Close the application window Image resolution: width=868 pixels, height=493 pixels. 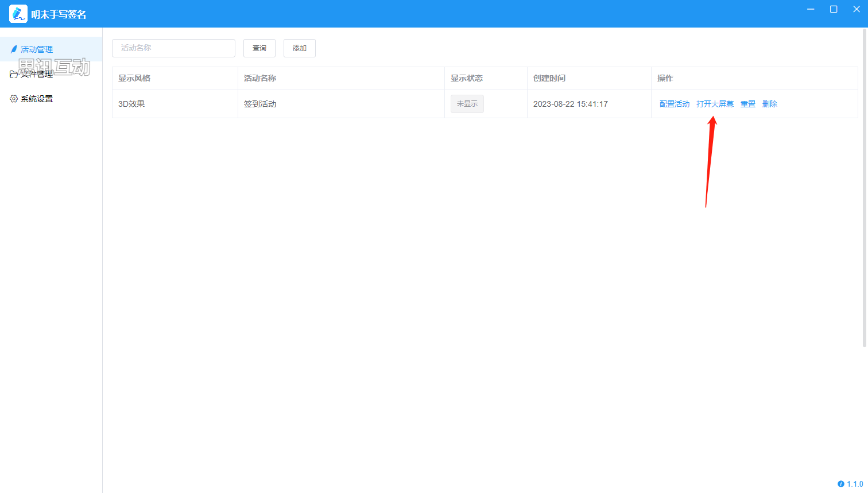857,9
